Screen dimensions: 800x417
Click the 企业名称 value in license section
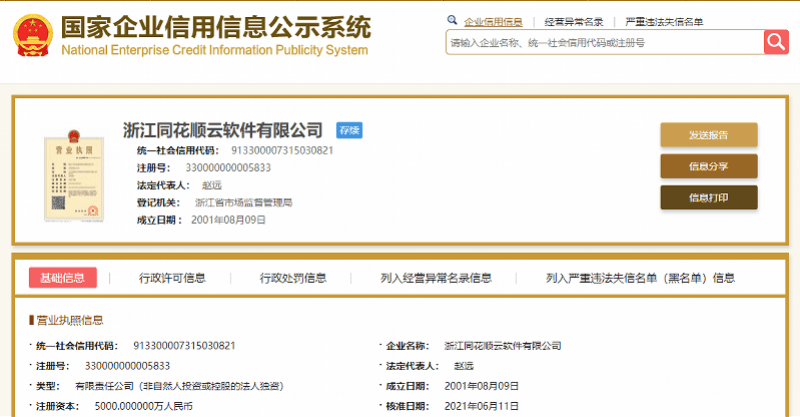tap(503, 346)
